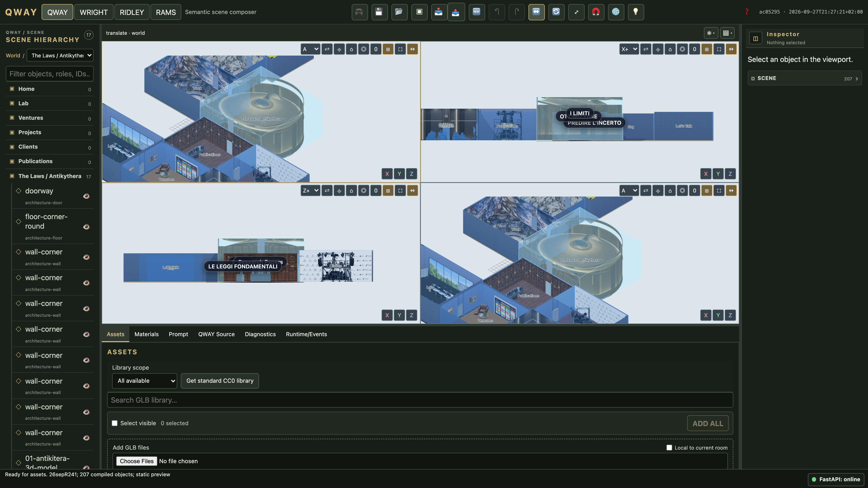Click the RAMS mode button

click(166, 12)
